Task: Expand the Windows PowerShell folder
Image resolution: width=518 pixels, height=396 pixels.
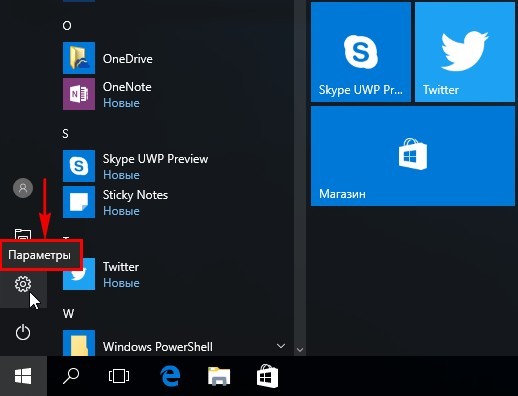Action: pos(281,346)
